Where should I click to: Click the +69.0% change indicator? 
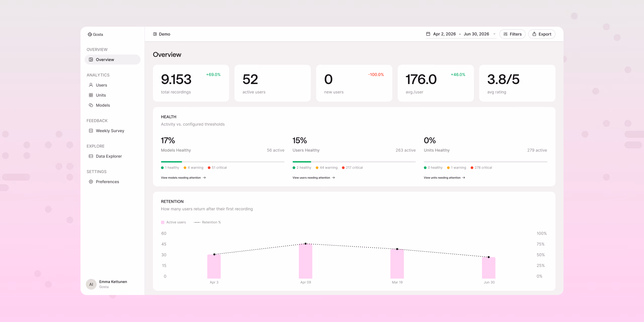[213, 75]
